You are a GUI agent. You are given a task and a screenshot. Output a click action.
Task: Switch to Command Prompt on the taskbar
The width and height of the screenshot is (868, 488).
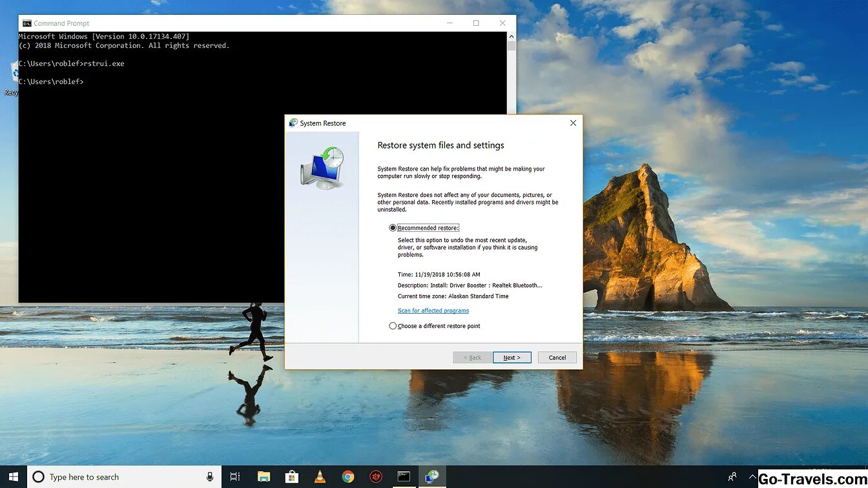point(404,477)
